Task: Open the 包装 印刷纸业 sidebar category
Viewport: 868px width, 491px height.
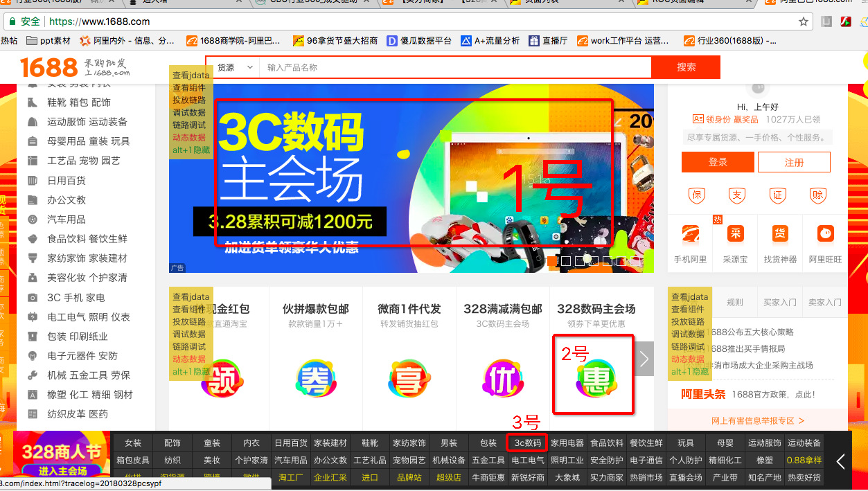Action: (x=78, y=337)
